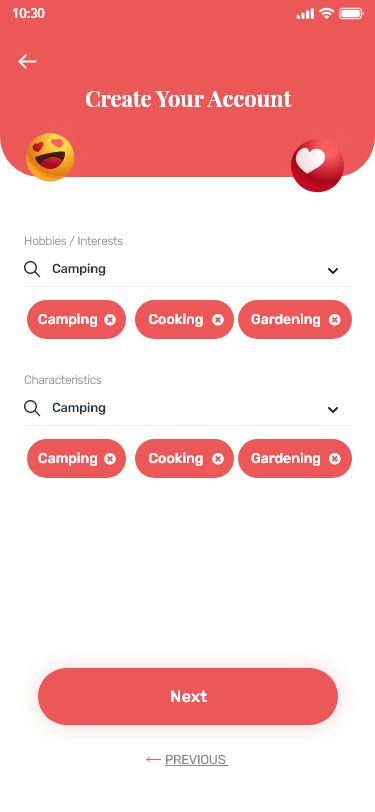Click the red heart bubble graphic

coord(317,165)
